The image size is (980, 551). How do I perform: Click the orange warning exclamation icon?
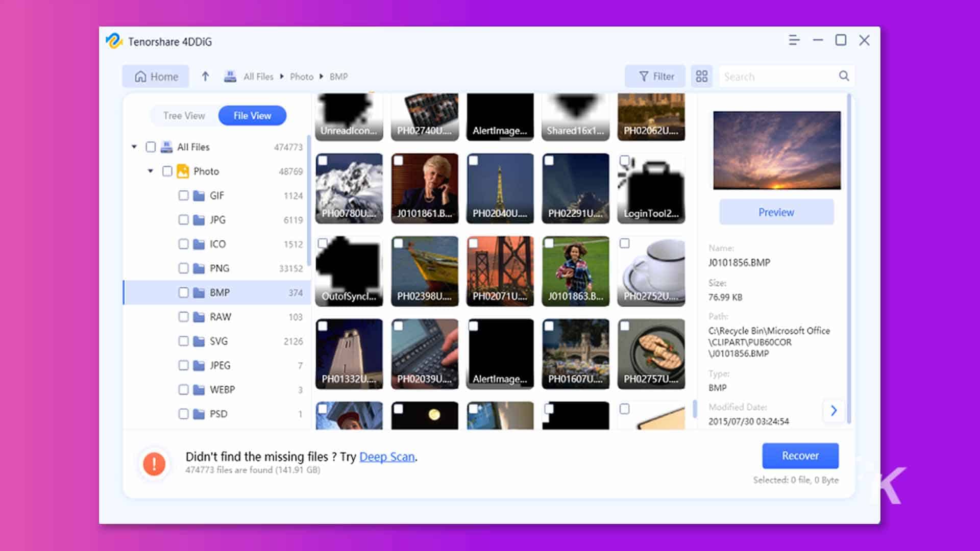click(154, 463)
